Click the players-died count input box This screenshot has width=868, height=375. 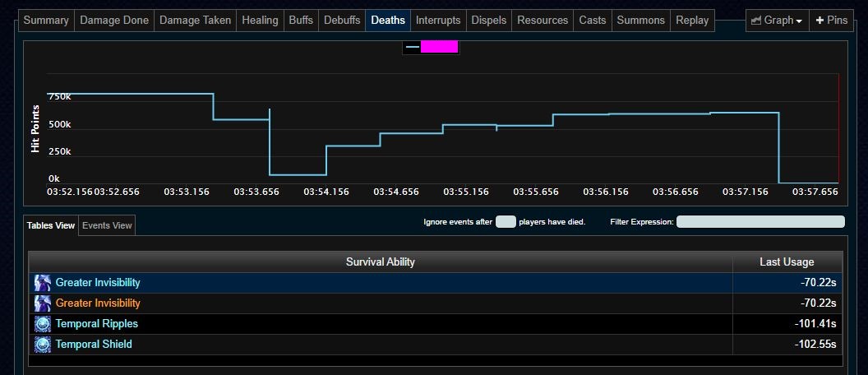pyautogui.click(x=506, y=222)
